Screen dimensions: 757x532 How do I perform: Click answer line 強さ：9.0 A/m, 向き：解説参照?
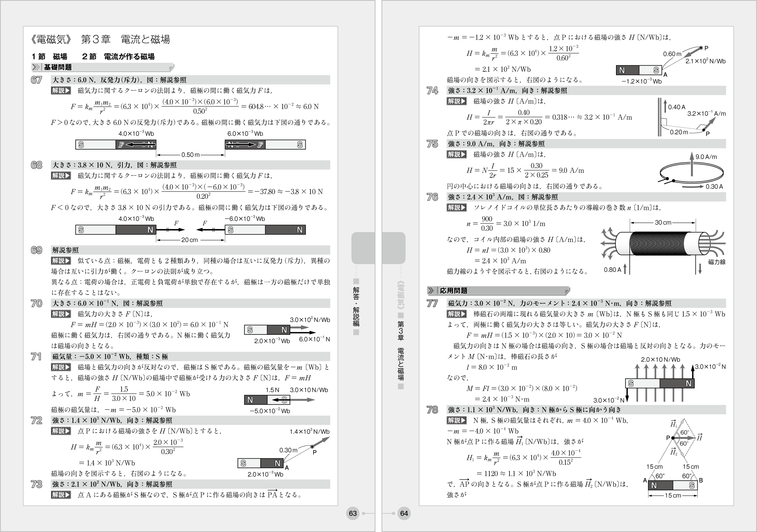pos(586,144)
